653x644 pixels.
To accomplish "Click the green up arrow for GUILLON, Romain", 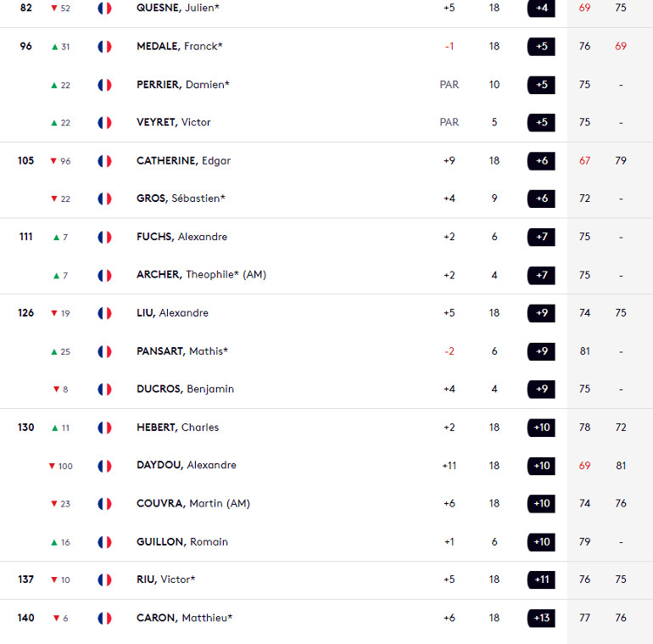I will 54,542.
